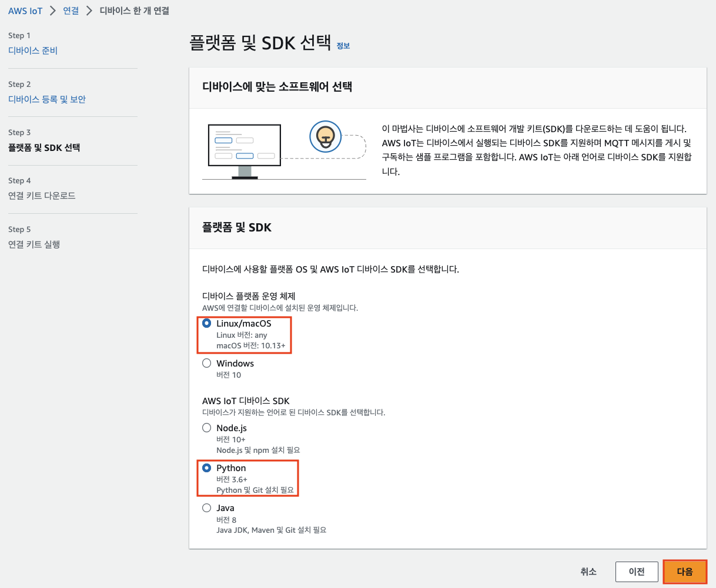This screenshot has height=588, width=716.
Task: Click the 연결 키트 다운로드 step label
Action: pos(42,196)
